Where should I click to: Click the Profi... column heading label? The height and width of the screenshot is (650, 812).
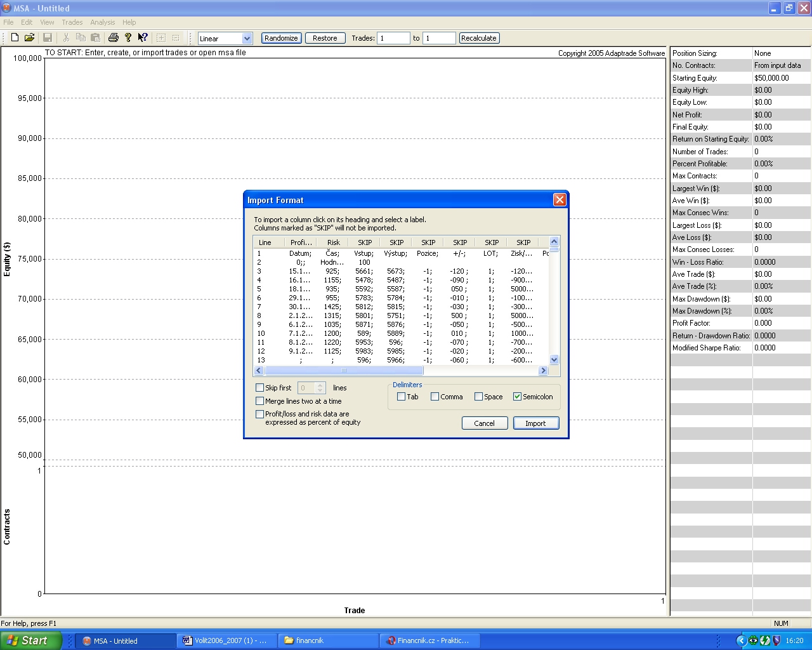click(x=301, y=242)
